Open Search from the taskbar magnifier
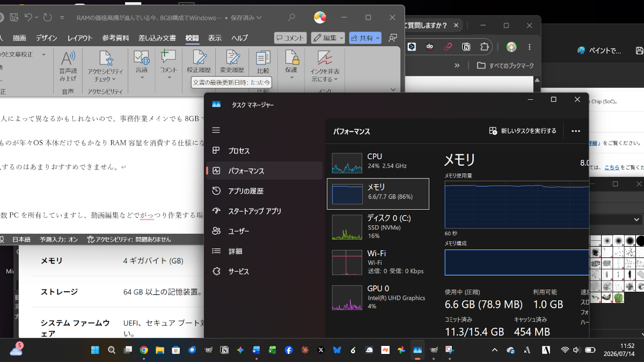The width and height of the screenshot is (644, 362). (x=112, y=350)
